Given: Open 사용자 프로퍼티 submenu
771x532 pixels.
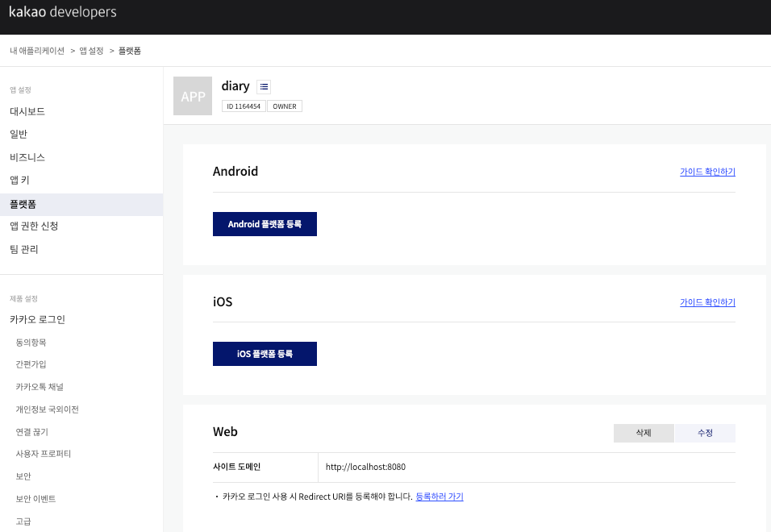Looking at the screenshot, I should (44, 453).
